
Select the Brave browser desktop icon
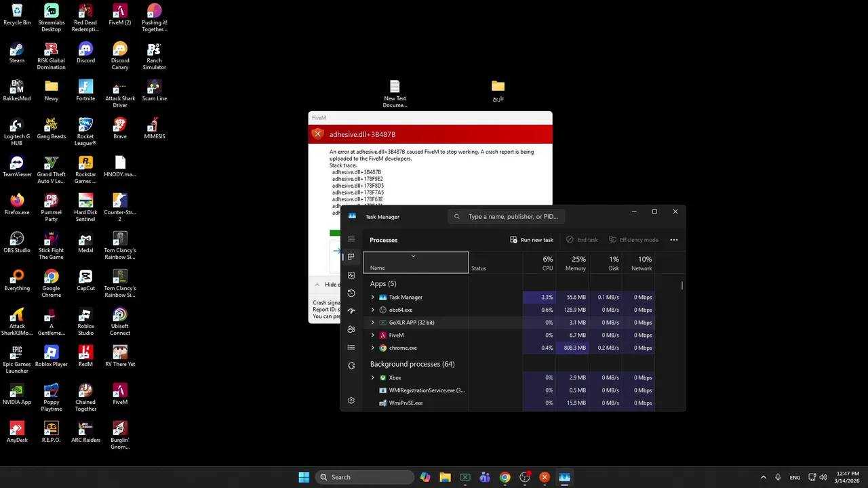[120, 129]
